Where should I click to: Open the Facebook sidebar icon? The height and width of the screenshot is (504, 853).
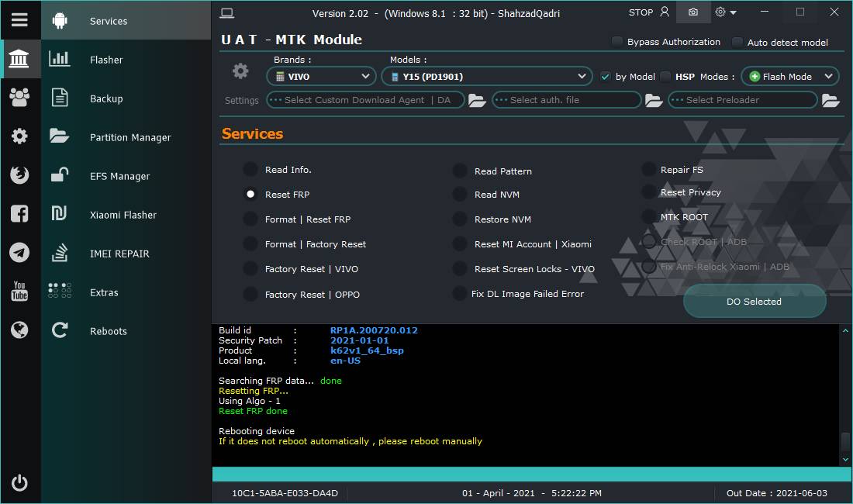pos(19,214)
